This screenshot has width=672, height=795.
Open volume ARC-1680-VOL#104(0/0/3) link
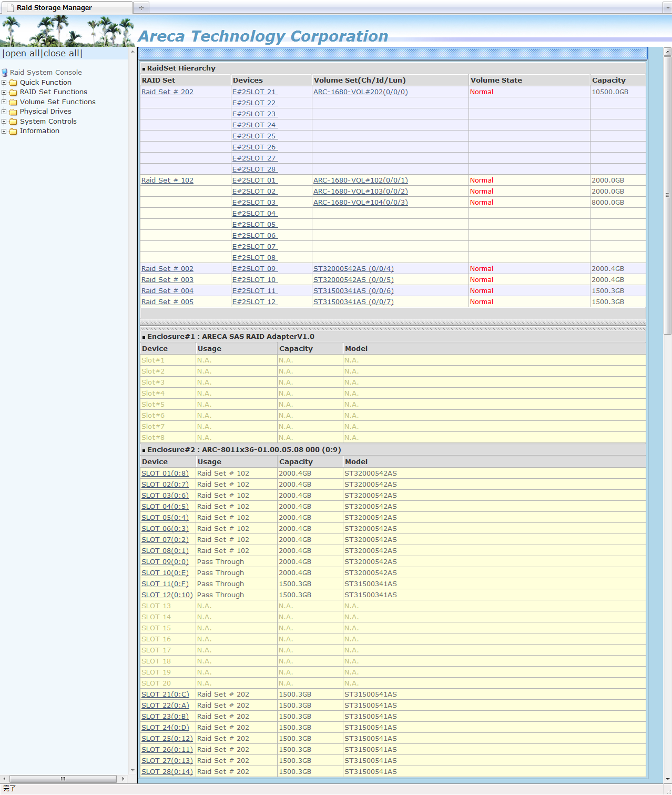click(360, 203)
